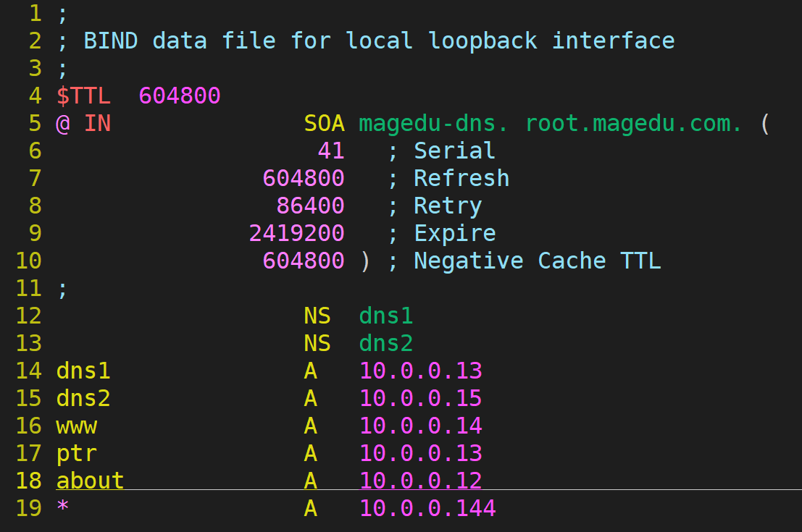
Task: Click the closing parenthesis on line 10
Action: [364, 261]
